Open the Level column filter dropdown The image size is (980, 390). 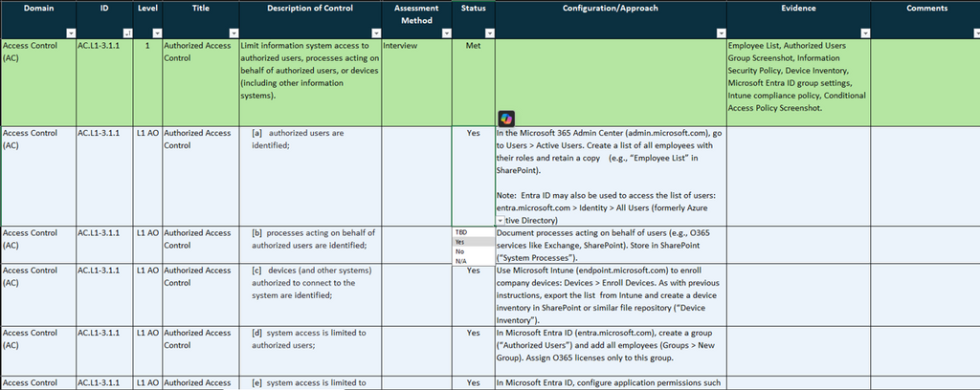[x=157, y=33]
